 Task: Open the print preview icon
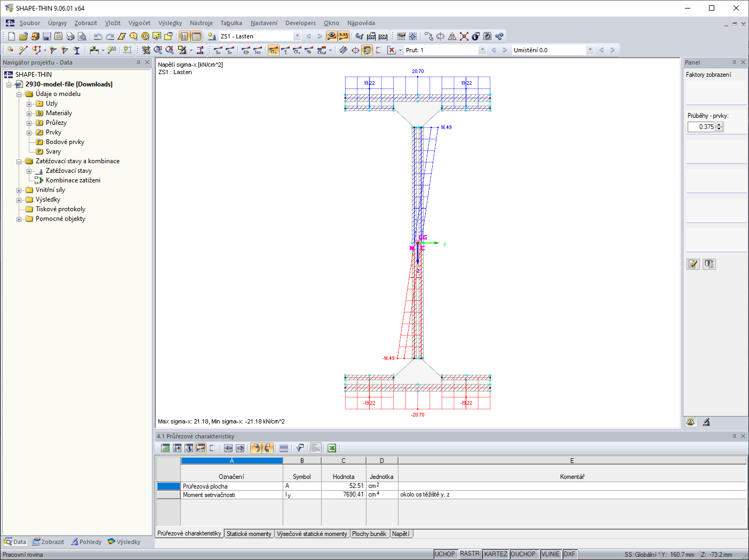coord(82,36)
